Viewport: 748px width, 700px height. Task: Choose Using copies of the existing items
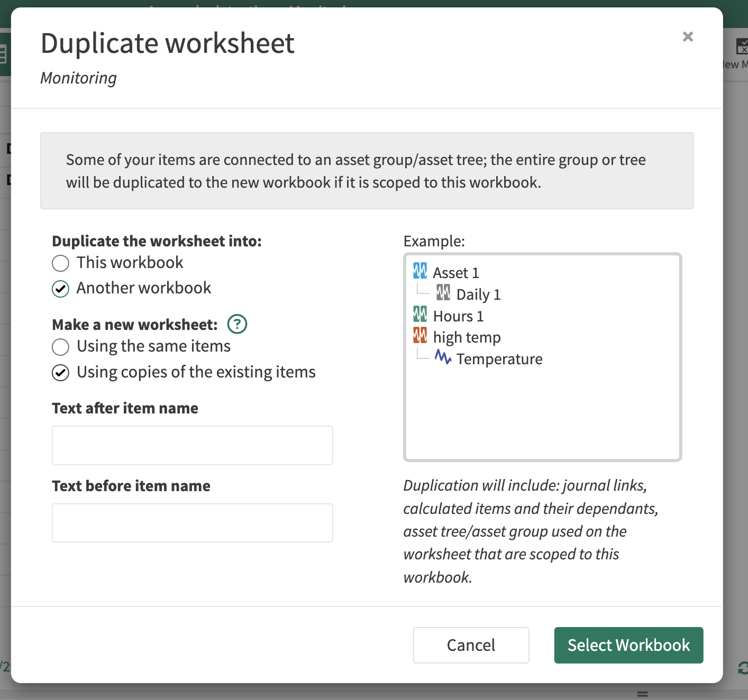coord(61,373)
